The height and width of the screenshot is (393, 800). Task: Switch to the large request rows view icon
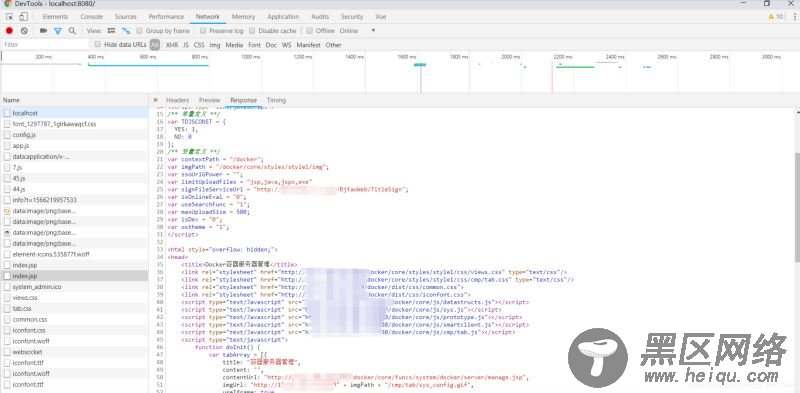111,31
